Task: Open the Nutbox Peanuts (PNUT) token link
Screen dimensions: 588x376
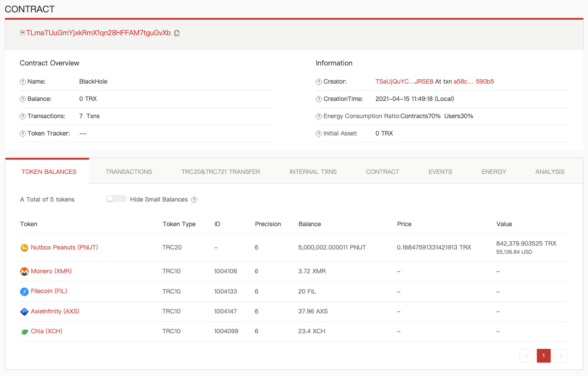Action: (x=64, y=247)
